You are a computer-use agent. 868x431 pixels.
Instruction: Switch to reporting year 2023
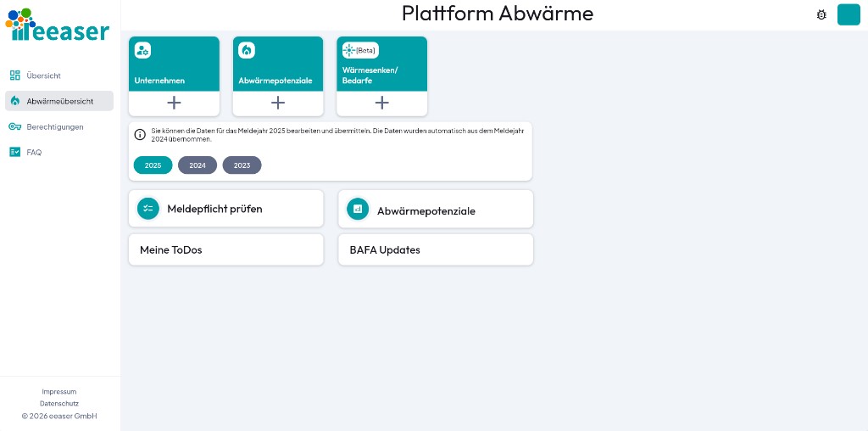click(x=242, y=165)
